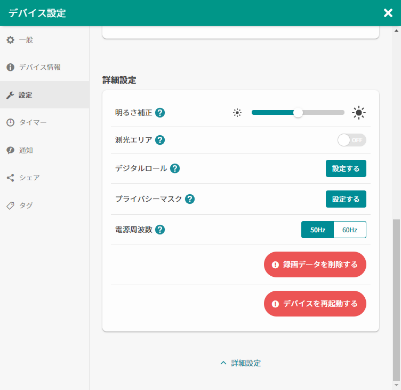
Task: Close the デバイス設定 dialog
Action: tap(388, 13)
